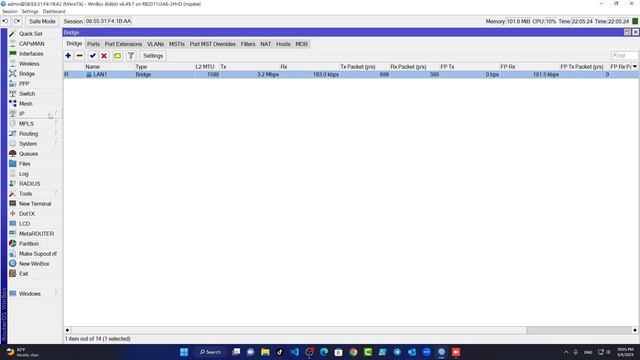
Task: Open column selector dropdown arrow
Action: click(x=635, y=67)
